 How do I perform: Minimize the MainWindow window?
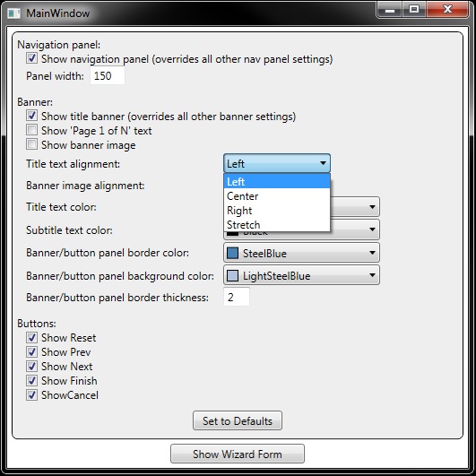(390, 10)
